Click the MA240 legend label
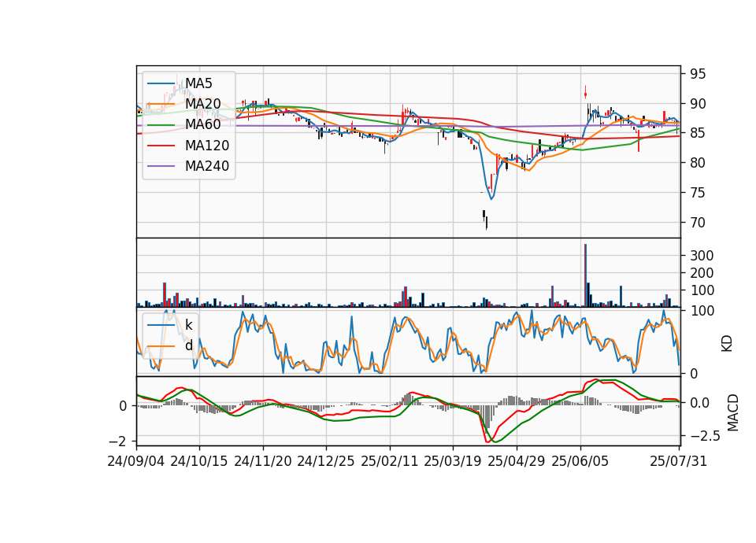Viewport: 756px width, 543px height. (x=207, y=166)
